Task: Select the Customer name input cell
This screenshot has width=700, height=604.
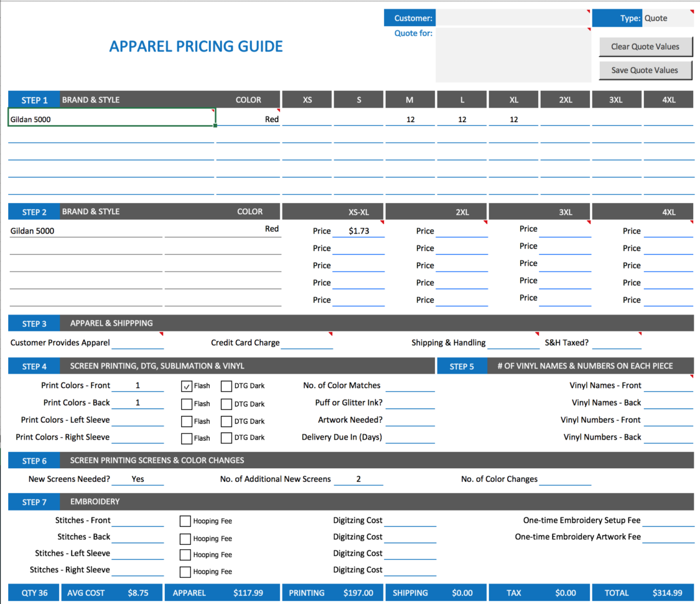Action: [513, 18]
